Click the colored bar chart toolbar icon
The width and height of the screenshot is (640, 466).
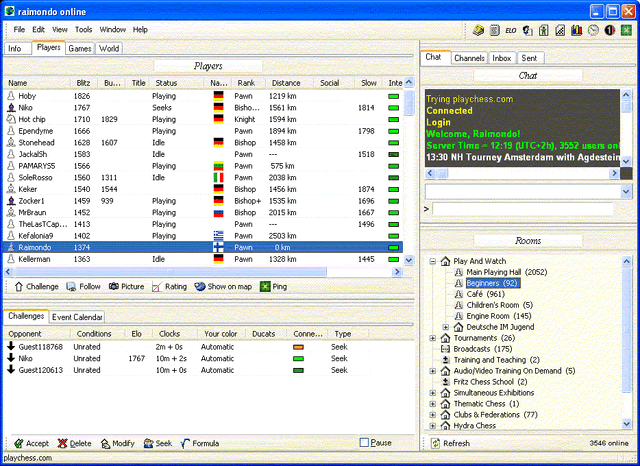point(577,30)
